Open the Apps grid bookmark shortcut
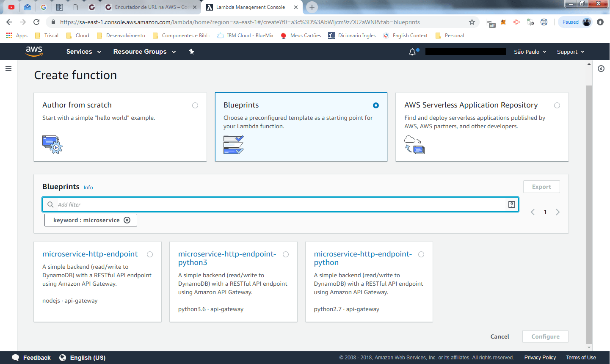Screen dimensions: 610x364 pyautogui.click(x=17, y=36)
